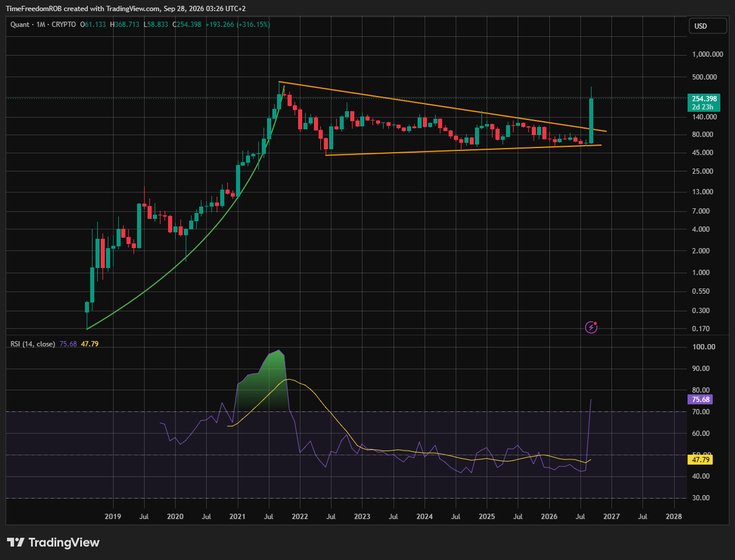The height and width of the screenshot is (560, 735).
Task: Select the lower orange support trendline
Action: pos(464,149)
